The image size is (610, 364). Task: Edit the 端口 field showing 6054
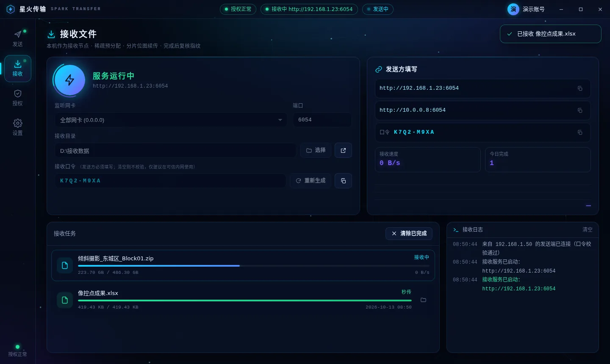pyautogui.click(x=322, y=120)
